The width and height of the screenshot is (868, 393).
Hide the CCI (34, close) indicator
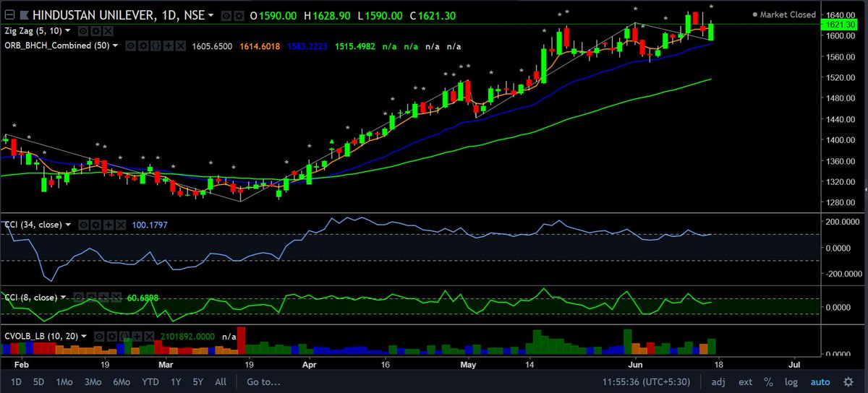click(83, 225)
